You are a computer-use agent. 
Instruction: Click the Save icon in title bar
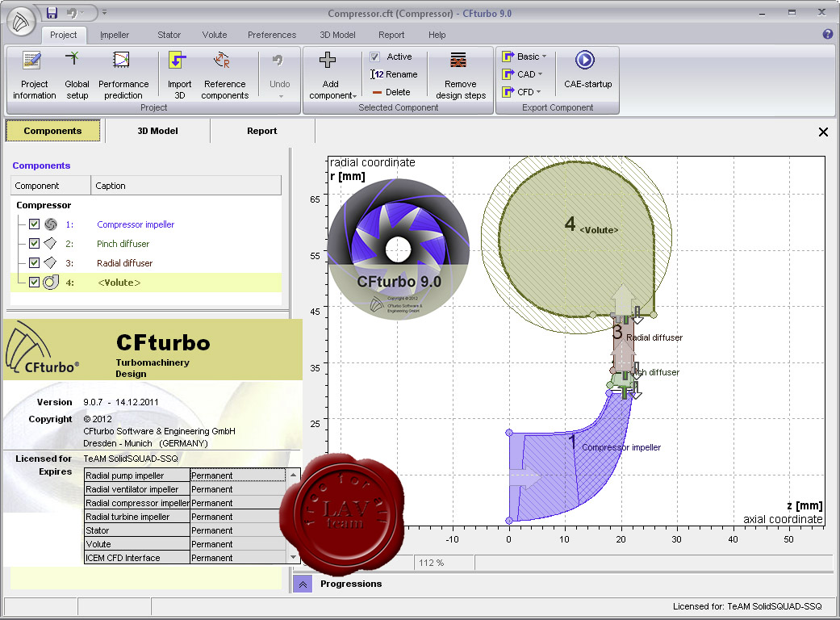click(52, 13)
